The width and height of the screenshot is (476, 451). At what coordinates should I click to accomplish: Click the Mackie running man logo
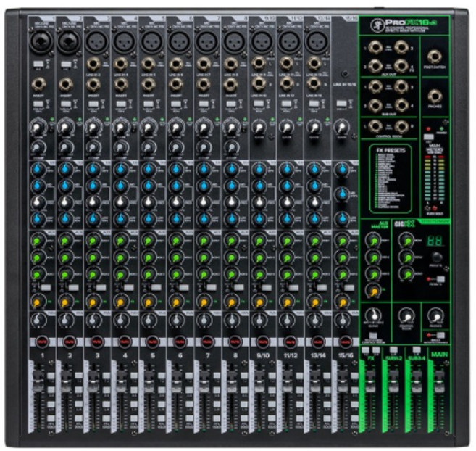pos(377,24)
